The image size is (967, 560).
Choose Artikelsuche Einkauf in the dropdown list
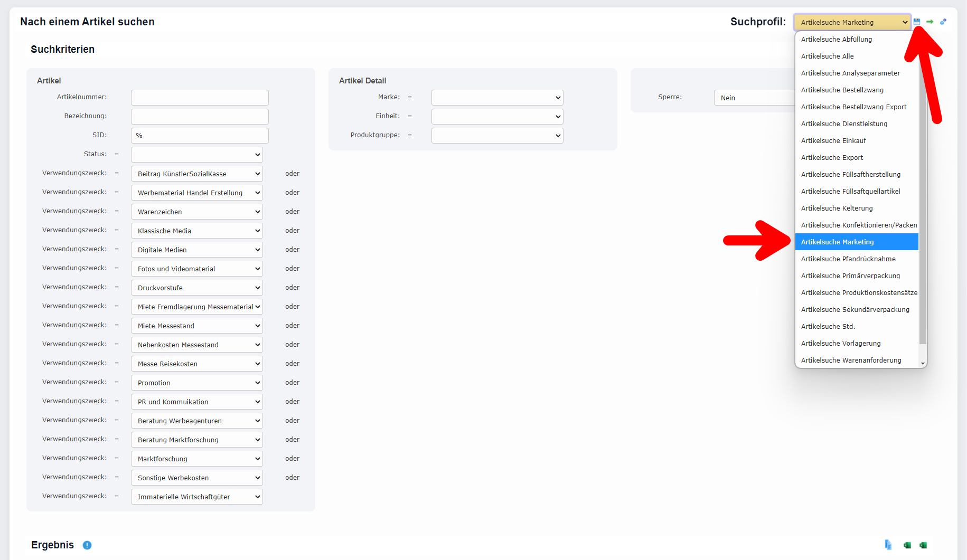pos(833,141)
